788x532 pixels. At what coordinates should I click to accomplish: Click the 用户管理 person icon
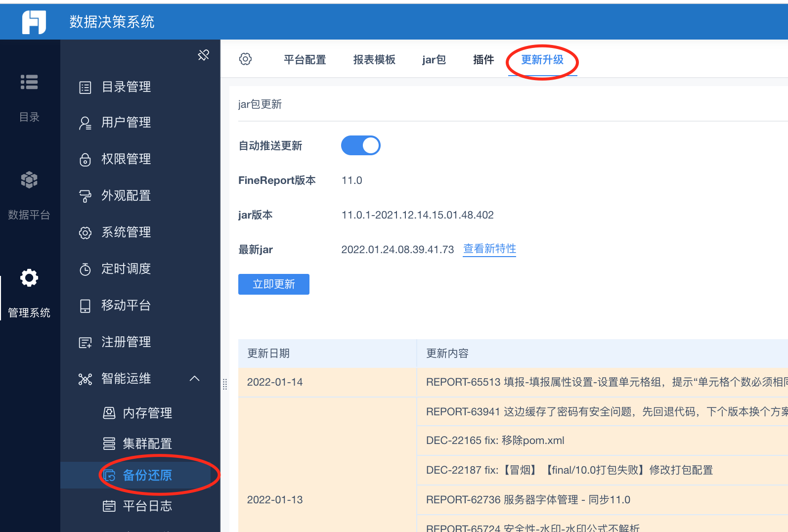point(85,123)
